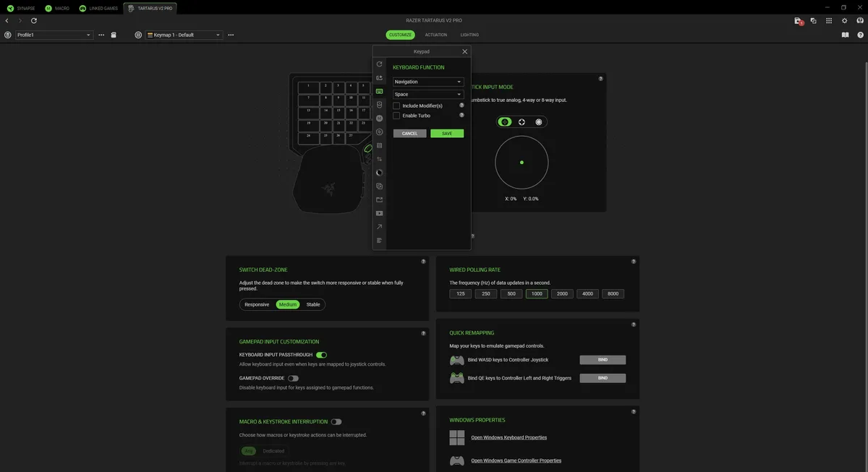Check the Enable Turbo checkbox
Image resolution: width=868 pixels, height=472 pixels.
click(x=396, y=116)
